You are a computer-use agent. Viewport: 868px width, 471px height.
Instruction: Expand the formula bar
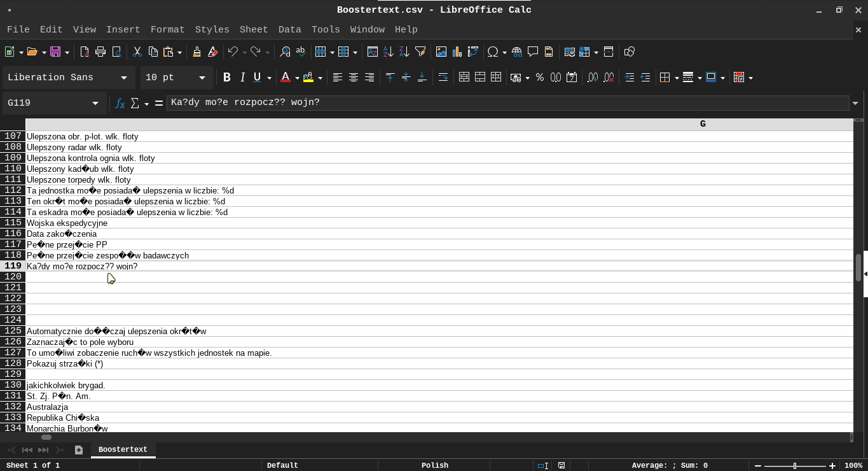(855, 103)
